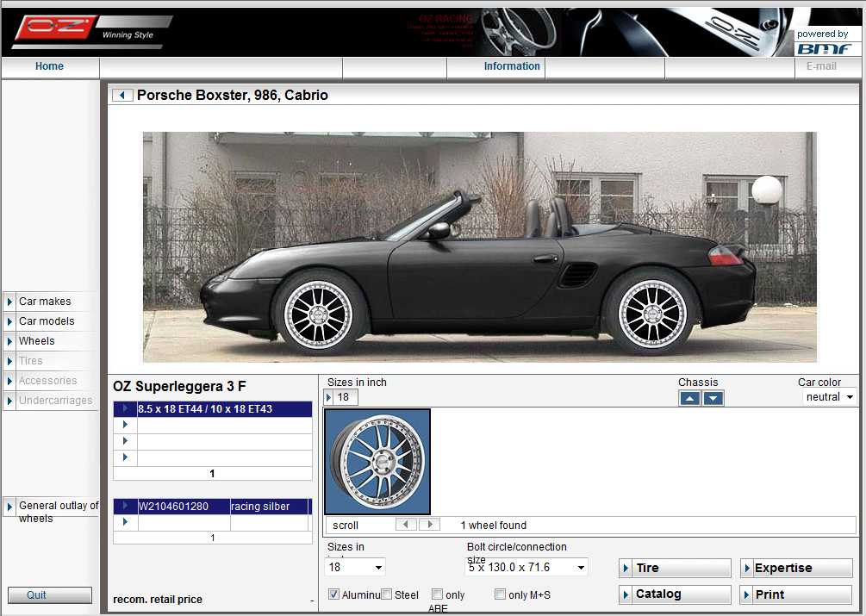The height and width of the screenshot is (616, 866).
Task: Go back using arrow beside Porsche Boxster title
Action: click(x=122, y=95)
